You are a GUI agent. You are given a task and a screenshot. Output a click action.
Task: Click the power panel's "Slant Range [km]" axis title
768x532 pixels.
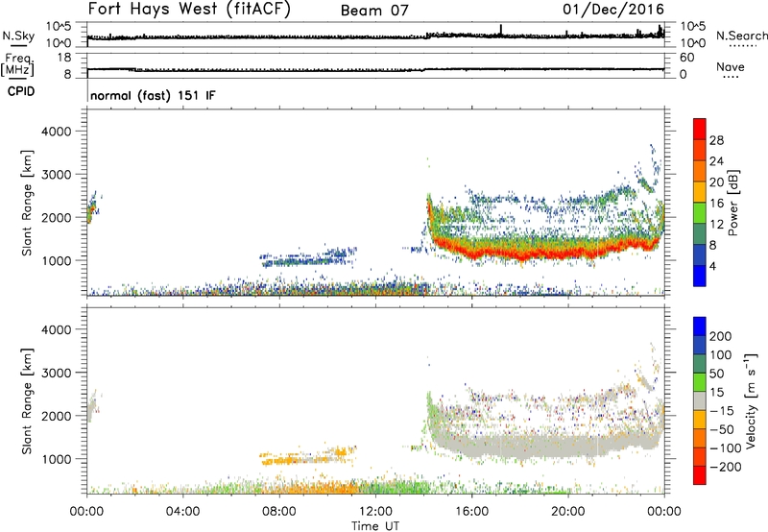(x=27, y=203)
